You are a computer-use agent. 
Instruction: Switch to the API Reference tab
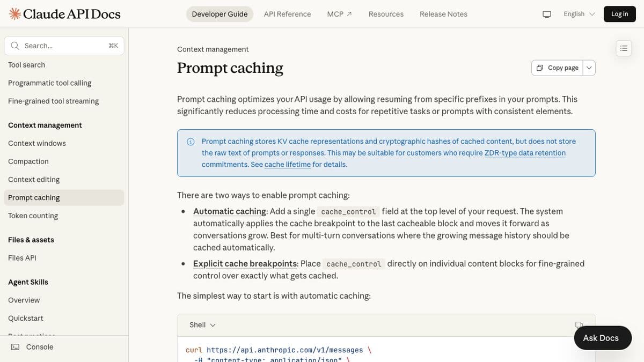coord(287,14)
